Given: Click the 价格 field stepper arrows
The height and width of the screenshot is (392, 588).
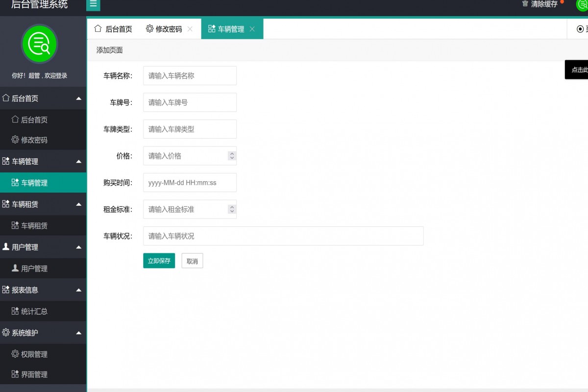Looking at the screenshot, I should [232, 156].
